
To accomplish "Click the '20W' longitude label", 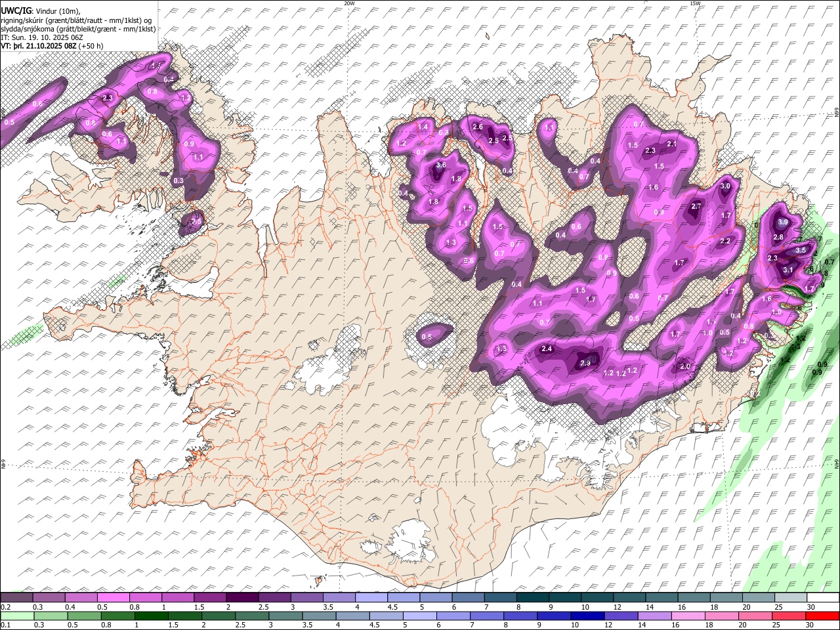I will click(x=349, y=3).
